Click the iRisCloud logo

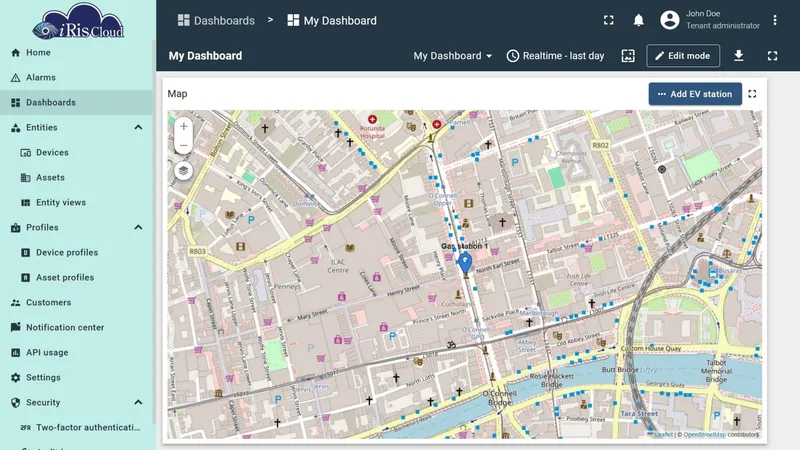(78, 21)
